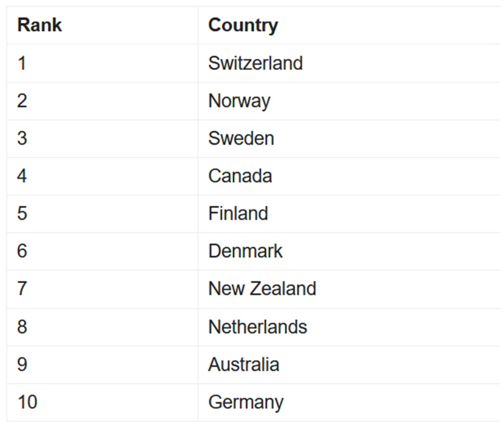
Task: Click the New Zealand cell
Action: click(x=262, y=289)
